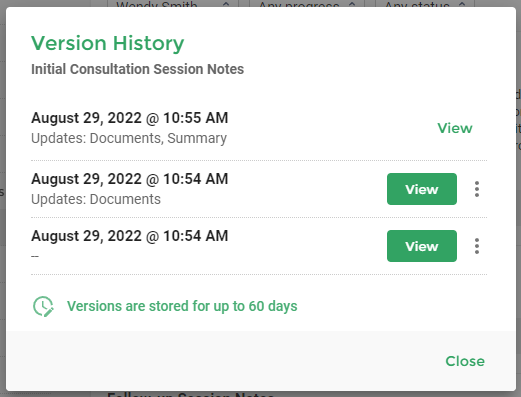Open three-dot menu for the last version entry
The image size is (521, 397).
pyautogui.click(x=477, y=246)
